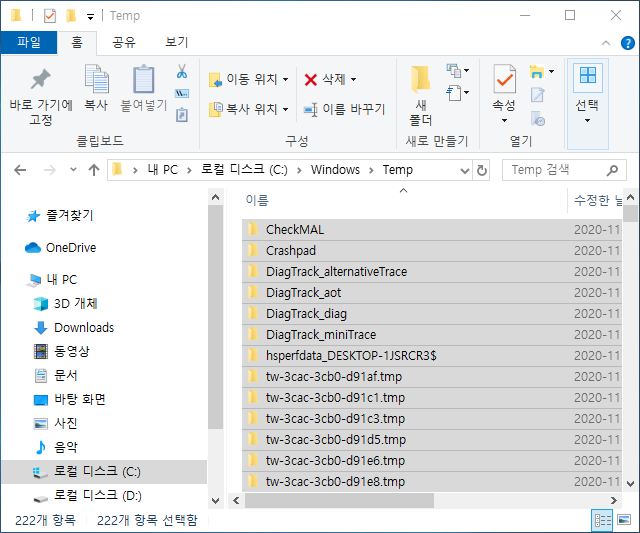Viewport: 640px width, 533px height.
Task: Click the back navigation arrow
Action: [20, 170]
